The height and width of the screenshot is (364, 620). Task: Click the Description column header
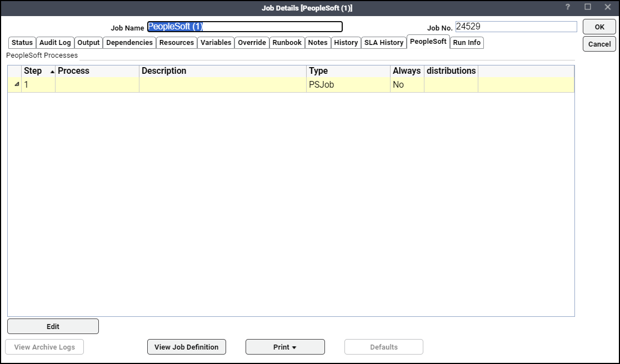tap(223, 71)
